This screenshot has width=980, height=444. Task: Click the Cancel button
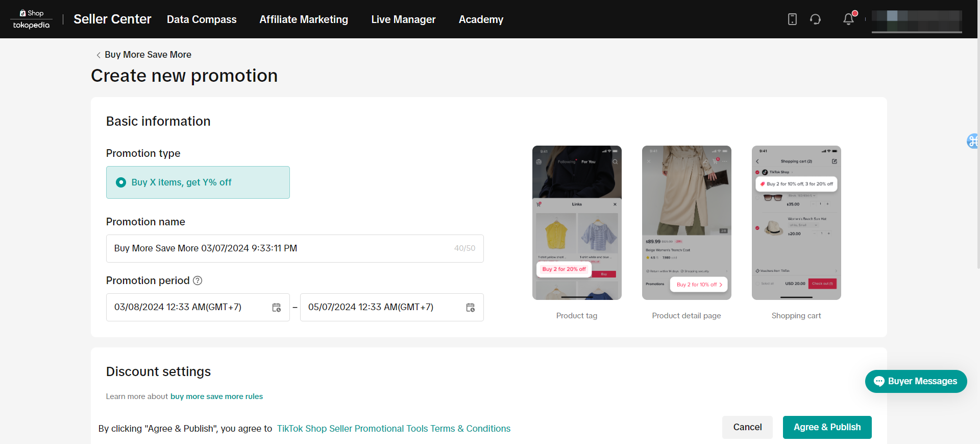coord(747,427)
